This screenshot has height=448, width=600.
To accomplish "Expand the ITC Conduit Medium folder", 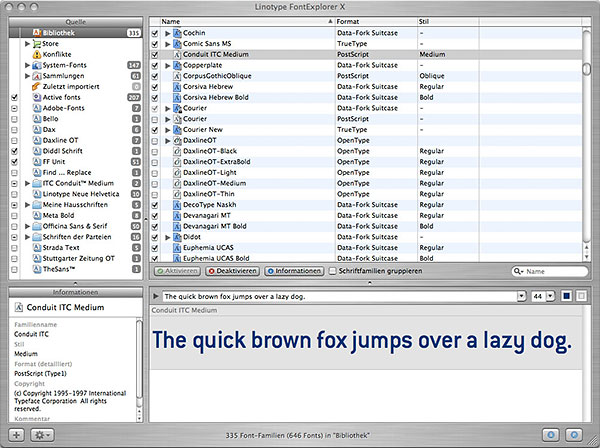I will point(27,183).
